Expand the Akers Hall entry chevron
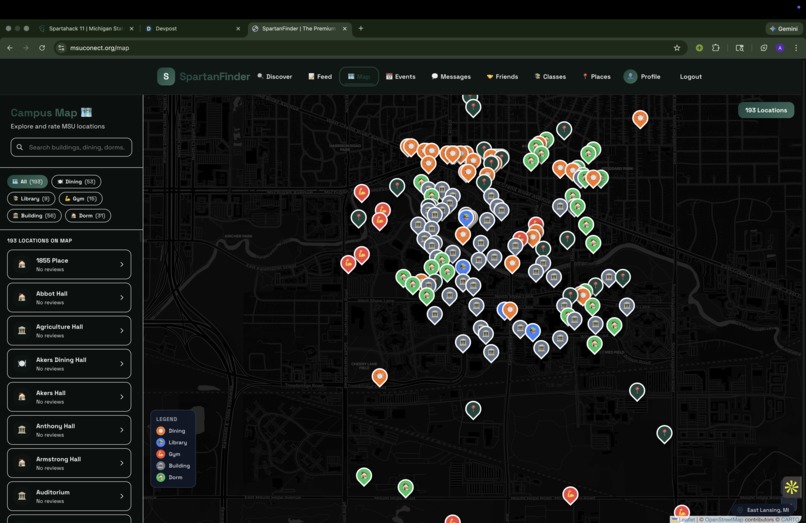This screenshot has width=806, height=523. (122, 397)
